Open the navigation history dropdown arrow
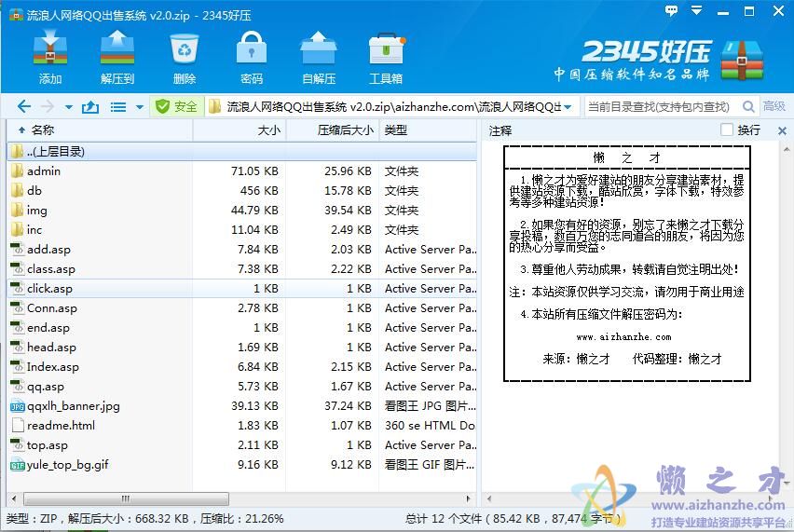This screenshot has height=532, width=794. click(69, 107)
